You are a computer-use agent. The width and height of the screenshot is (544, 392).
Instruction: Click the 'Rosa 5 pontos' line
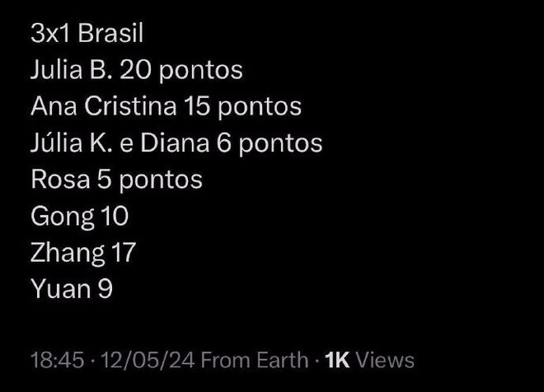point(116,180)
